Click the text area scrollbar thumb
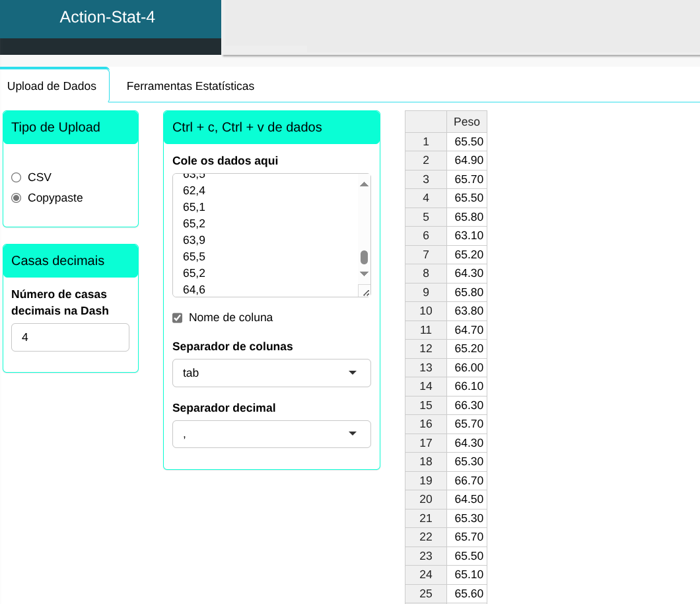The image size is (700, 604). [x=364, y=257]
